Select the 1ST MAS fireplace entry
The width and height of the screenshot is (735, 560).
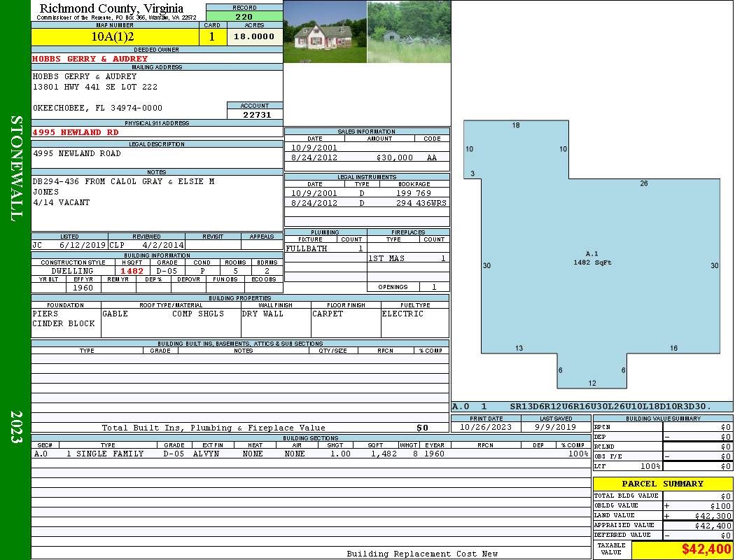pyautogui.click(x=408, y=258)
